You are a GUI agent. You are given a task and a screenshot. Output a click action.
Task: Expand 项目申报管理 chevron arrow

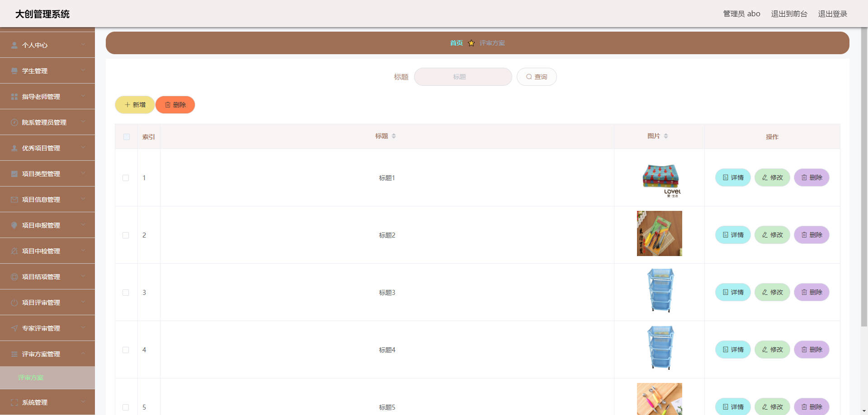point(83,225)
